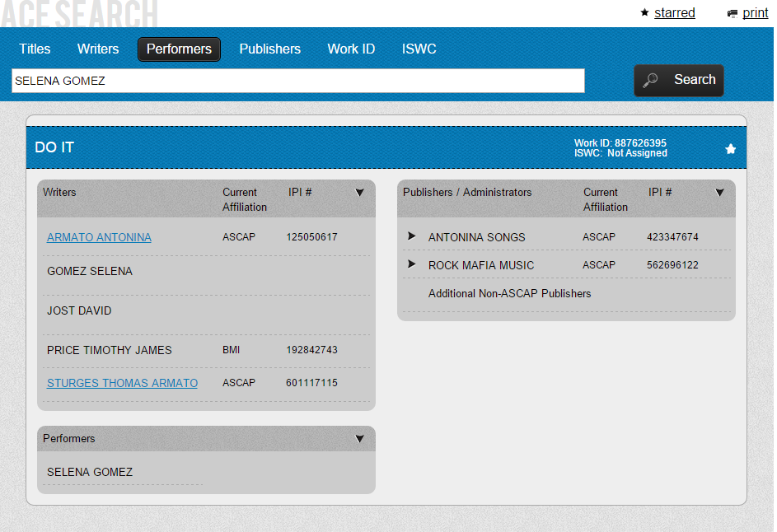Open the STURGES THOMAS ARMATO writer link
Screen dimensions: 777x532
pyautogui.click(x=122, y=383)
